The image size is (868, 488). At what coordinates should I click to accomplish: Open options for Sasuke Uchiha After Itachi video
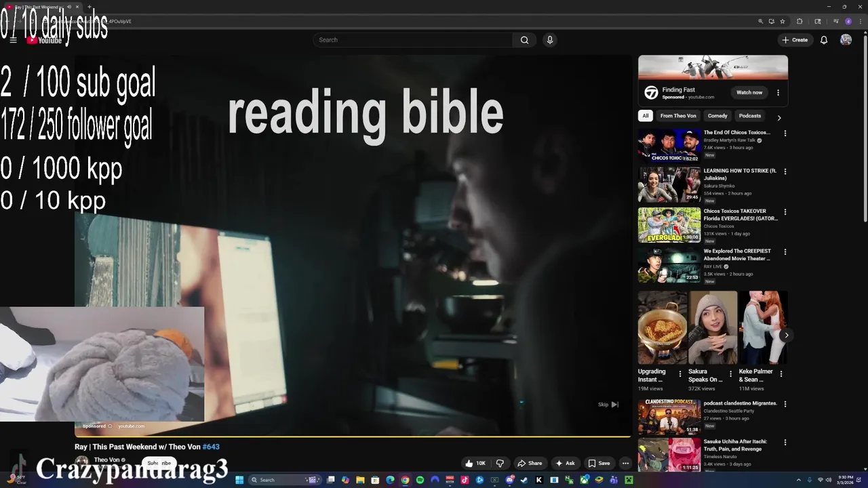pos(785,442)
